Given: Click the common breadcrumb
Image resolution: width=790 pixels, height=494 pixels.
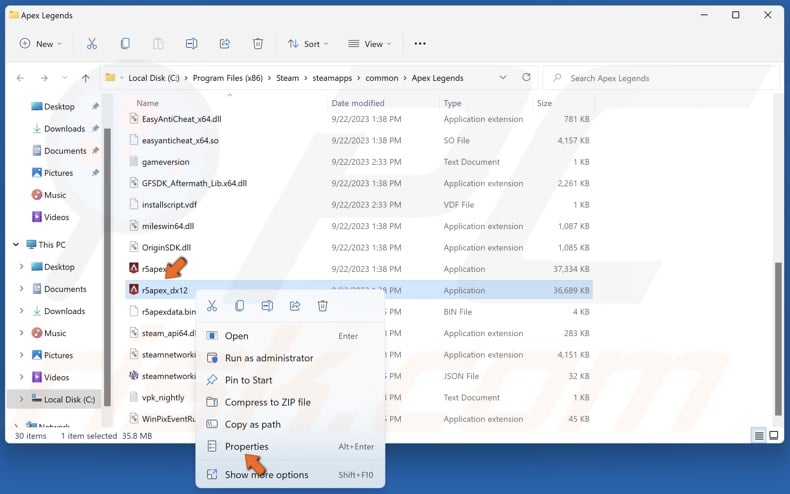Looking at the screenshot, I should tap(381, 78).
